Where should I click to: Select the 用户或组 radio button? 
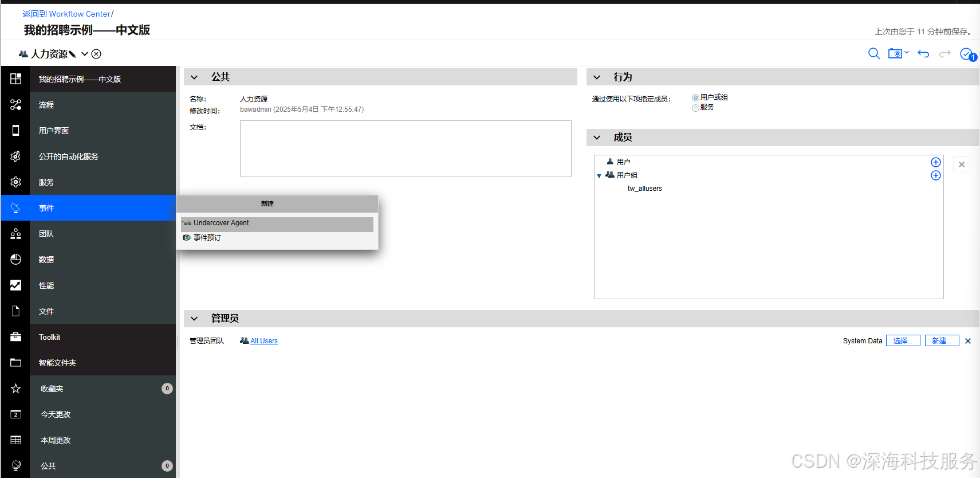(x=695, y=98)
